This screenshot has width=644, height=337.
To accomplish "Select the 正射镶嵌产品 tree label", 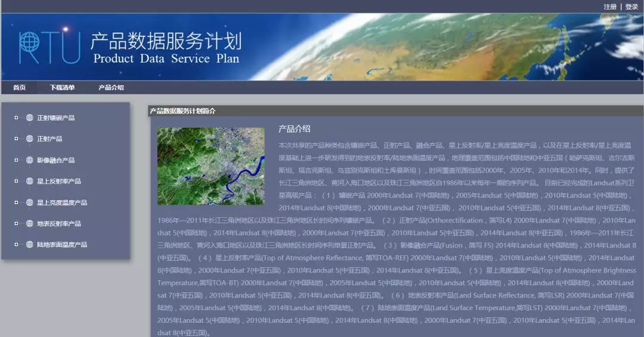I will 56,118.
